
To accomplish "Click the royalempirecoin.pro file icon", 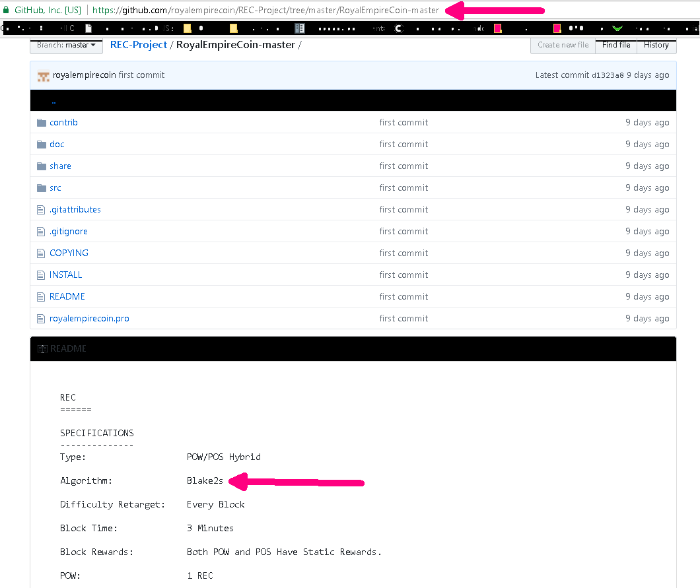I will point(41,319).
